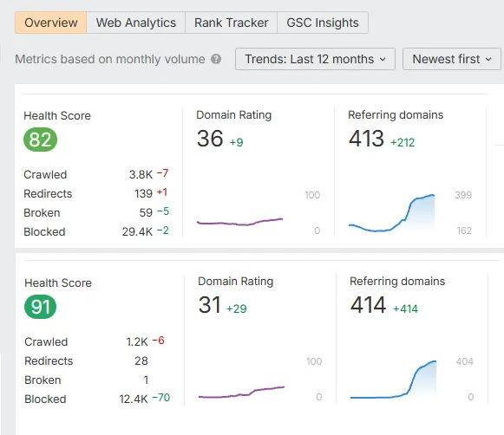Click the -70 Blocked change value
Screen dimensions: 504x435
click(161, 398)
